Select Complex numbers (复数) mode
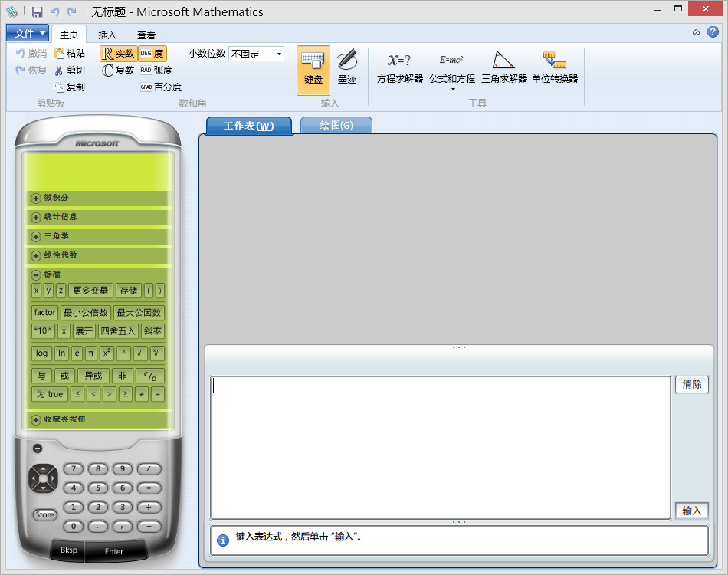 119,71
